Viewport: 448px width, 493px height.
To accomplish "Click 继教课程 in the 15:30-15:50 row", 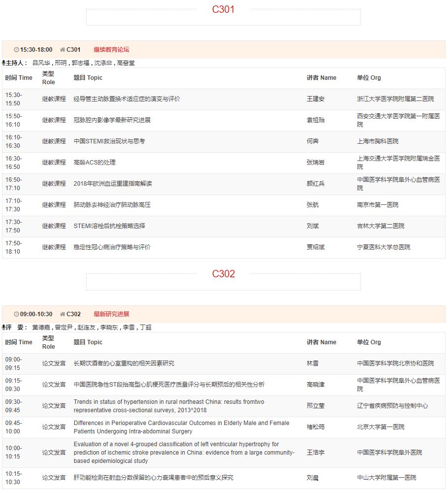I will [54, 99].
